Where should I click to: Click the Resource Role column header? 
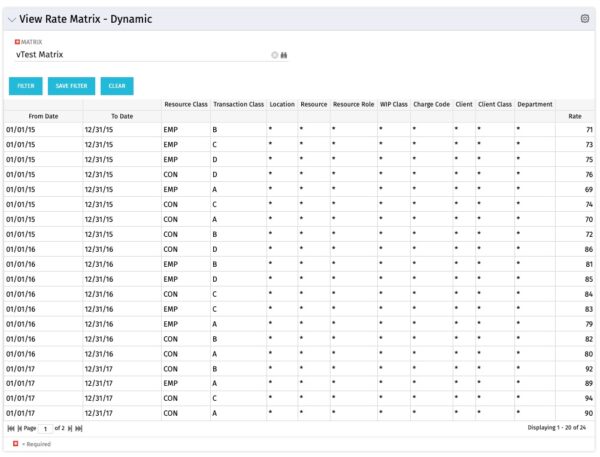click(353, 104)
